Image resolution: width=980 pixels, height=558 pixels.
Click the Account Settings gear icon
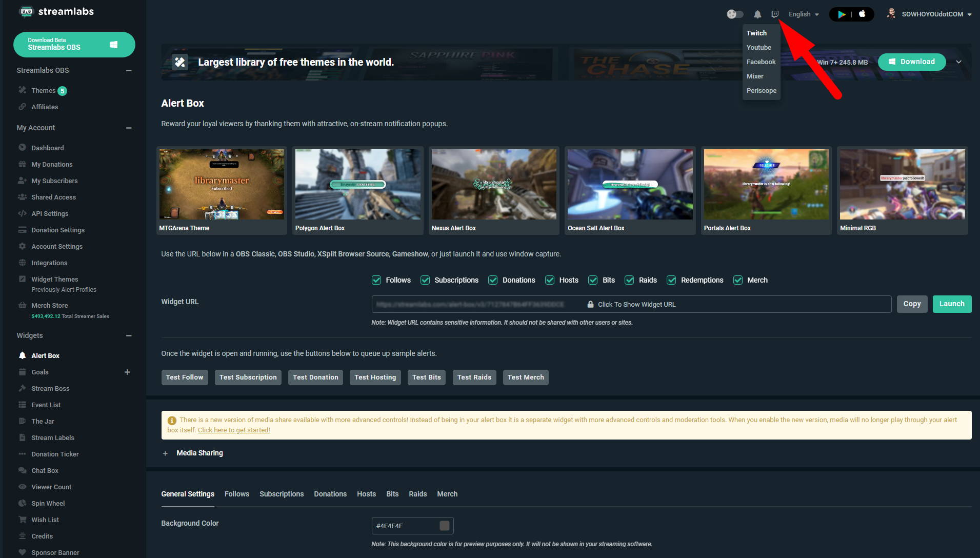coord(22,246)
